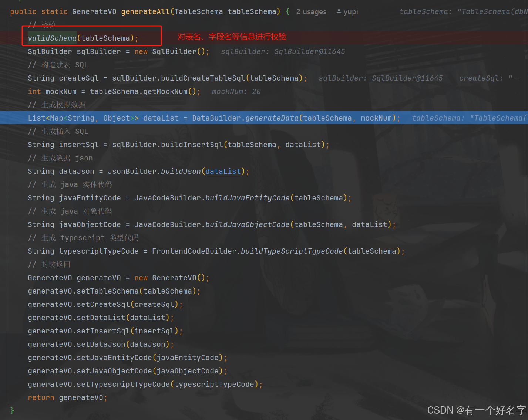Click the JsonBuilder class reference
528x420 pixels.
click(x=132, y=171)
